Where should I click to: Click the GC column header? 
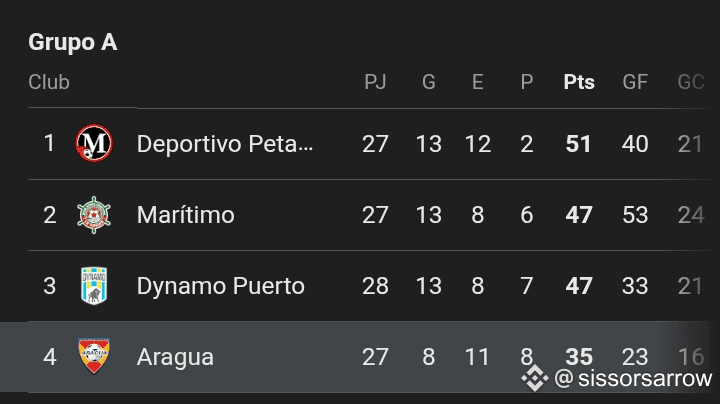[x=691, y=82]
